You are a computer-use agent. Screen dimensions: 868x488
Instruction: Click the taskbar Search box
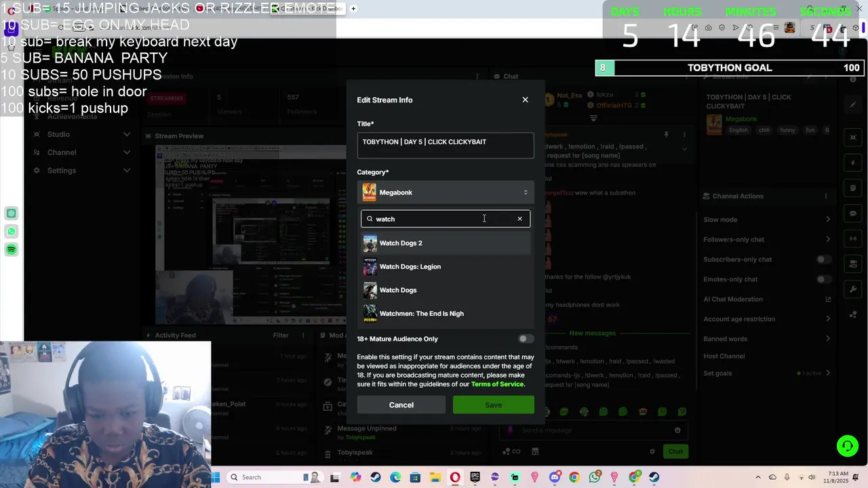[275, 477]
